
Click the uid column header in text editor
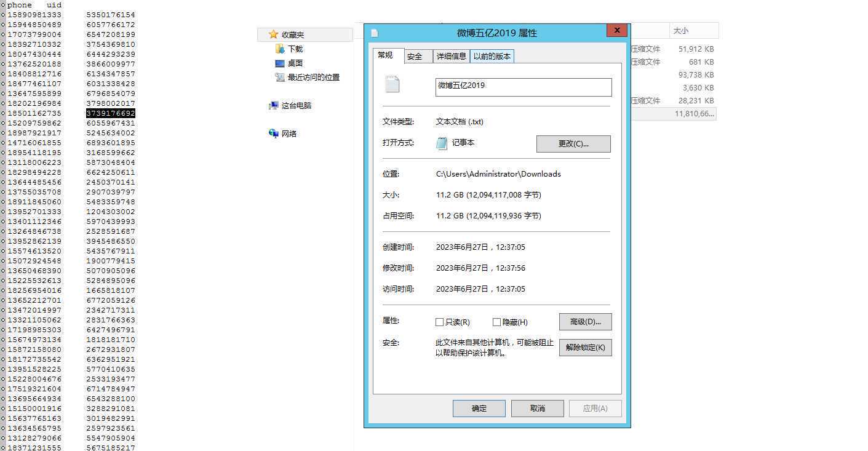tap(54, 5)
